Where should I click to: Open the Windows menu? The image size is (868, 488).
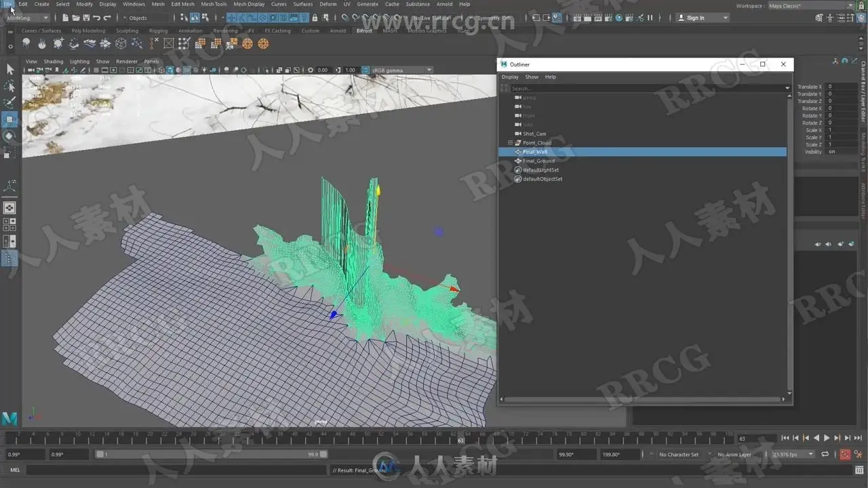(134, 4)
